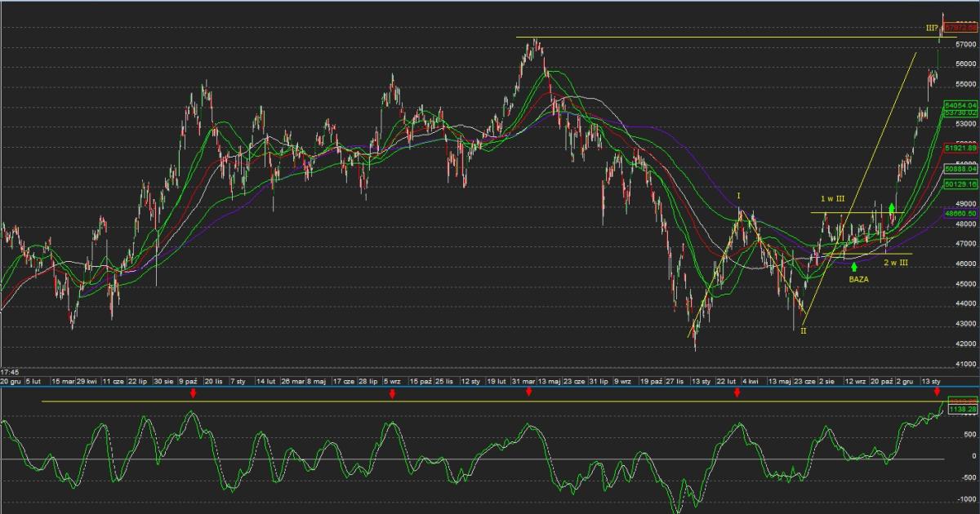
Task: Select the white 50888.04 moving average tag
Action: click(960, 169)
